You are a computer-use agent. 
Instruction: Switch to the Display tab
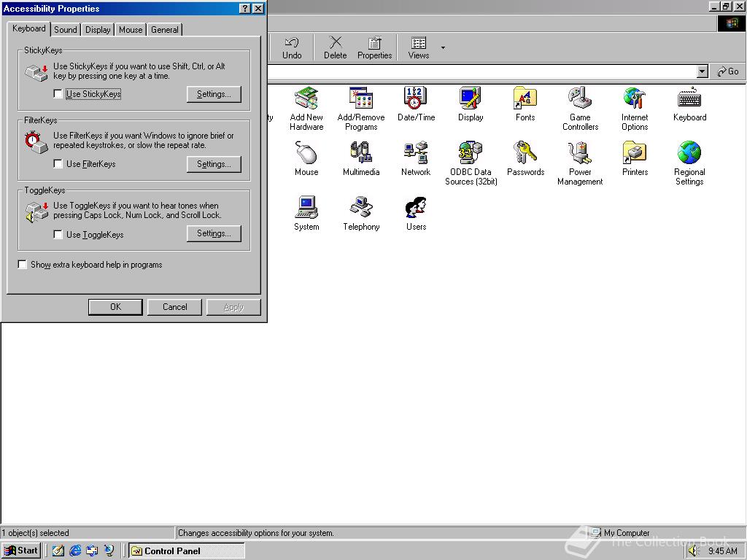click(x=98, y=29)
